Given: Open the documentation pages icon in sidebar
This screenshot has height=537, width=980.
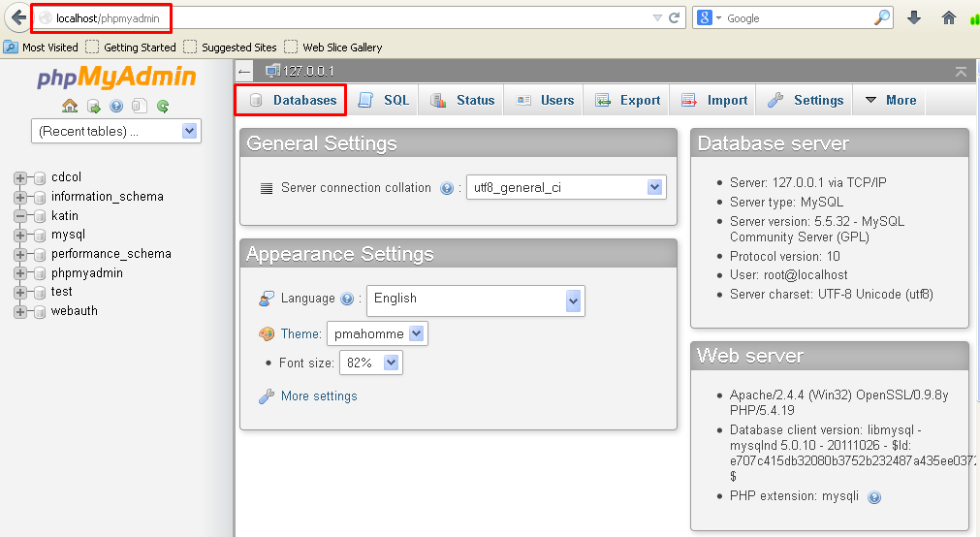Looking at the screenshot, I should (x=140, y=107).
